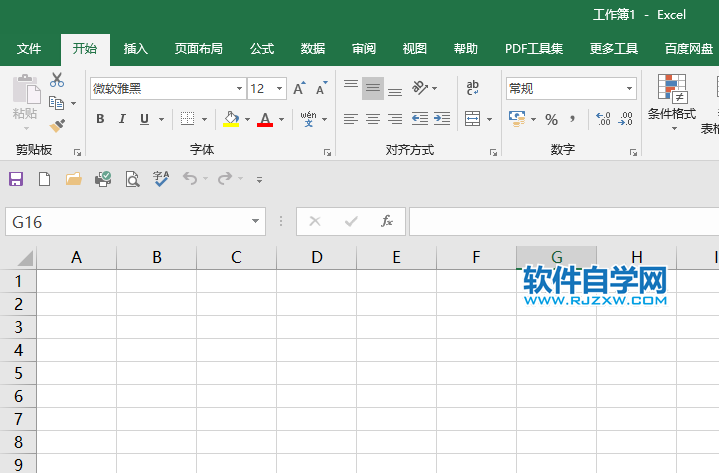Click the formula bar input
Screen dimensions: 719x473
(564, 221)
